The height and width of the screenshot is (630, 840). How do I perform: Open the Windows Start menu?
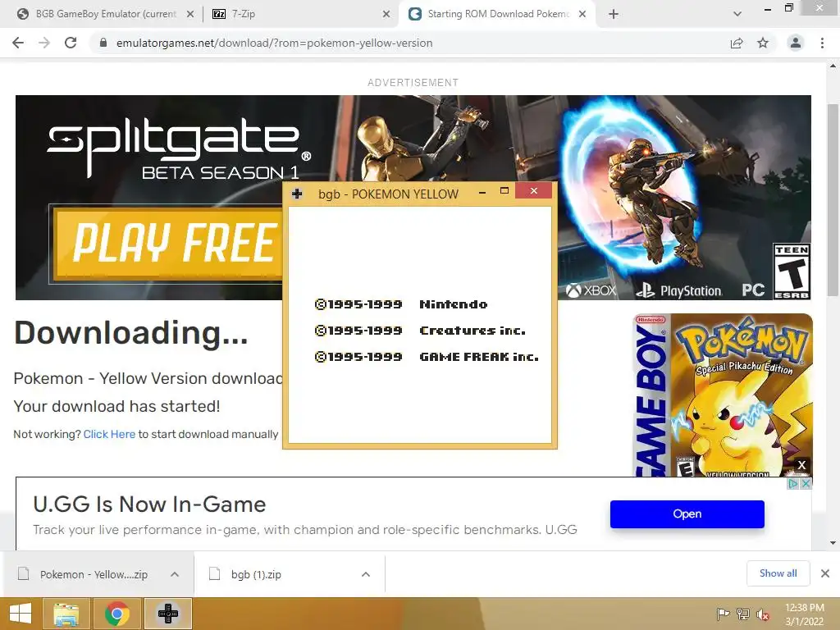coord(21,614)
